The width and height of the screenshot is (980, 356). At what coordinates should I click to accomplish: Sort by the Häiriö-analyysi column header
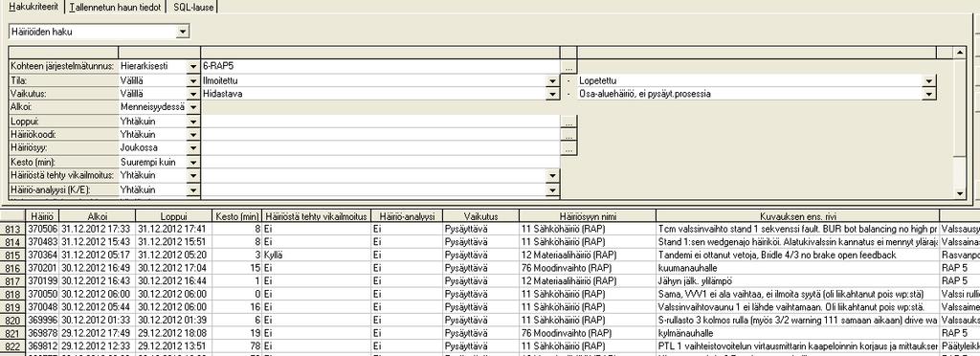[x=407, y=215]
